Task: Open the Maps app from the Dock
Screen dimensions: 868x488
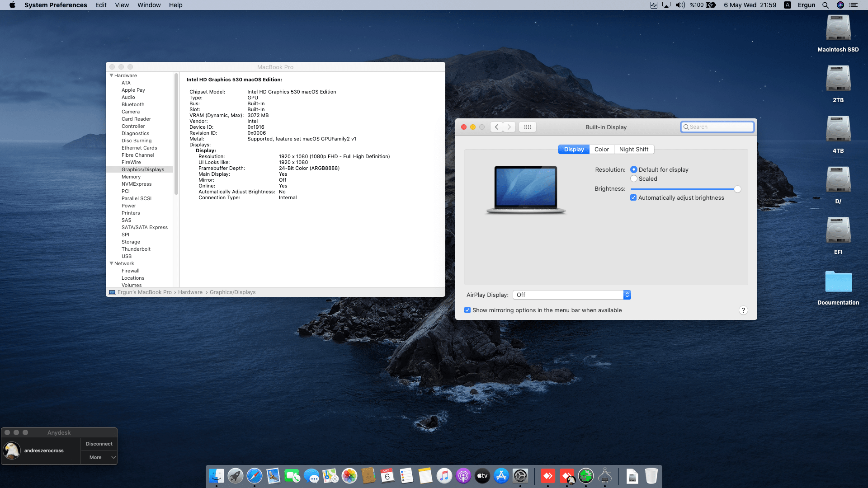Action: pos(330,476)
